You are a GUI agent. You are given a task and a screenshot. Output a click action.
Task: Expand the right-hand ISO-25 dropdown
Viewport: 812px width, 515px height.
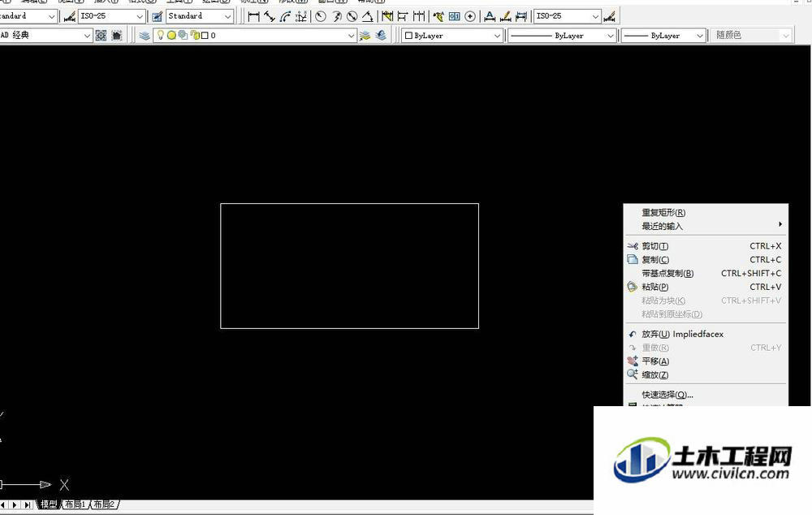coord(595,16)
